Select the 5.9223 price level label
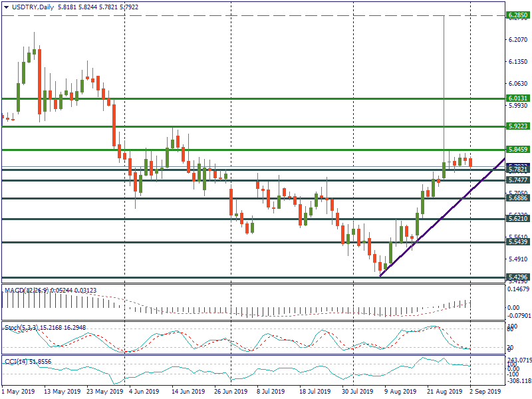The width and height of the screenshot is (532, 399). [x=517, y=126]
